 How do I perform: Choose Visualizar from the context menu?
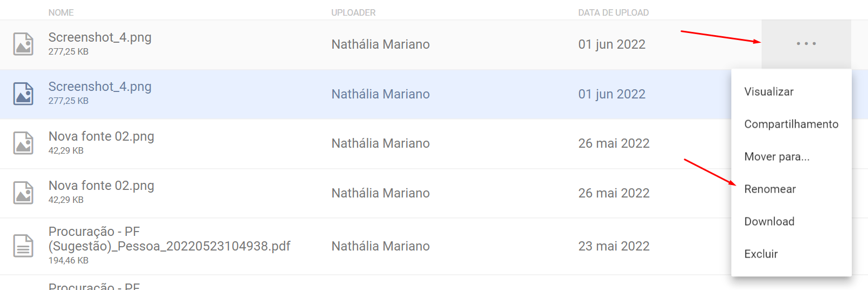tap(769, 92)
